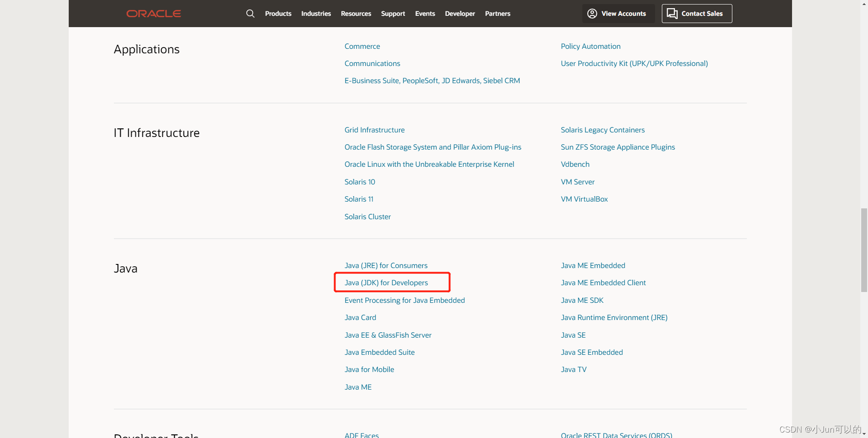
Task: Open the Java TV link
Action: click(574, 369)
